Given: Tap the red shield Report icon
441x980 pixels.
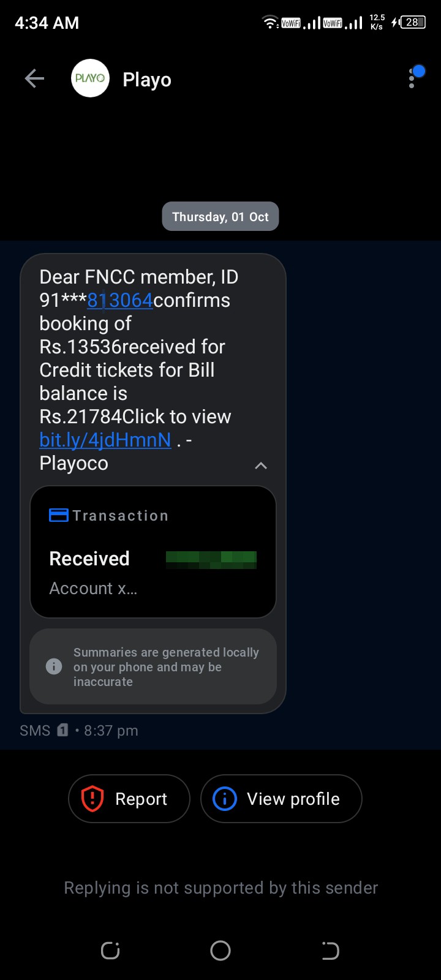Looking at the screenshot, I should [x=92, y=799].
